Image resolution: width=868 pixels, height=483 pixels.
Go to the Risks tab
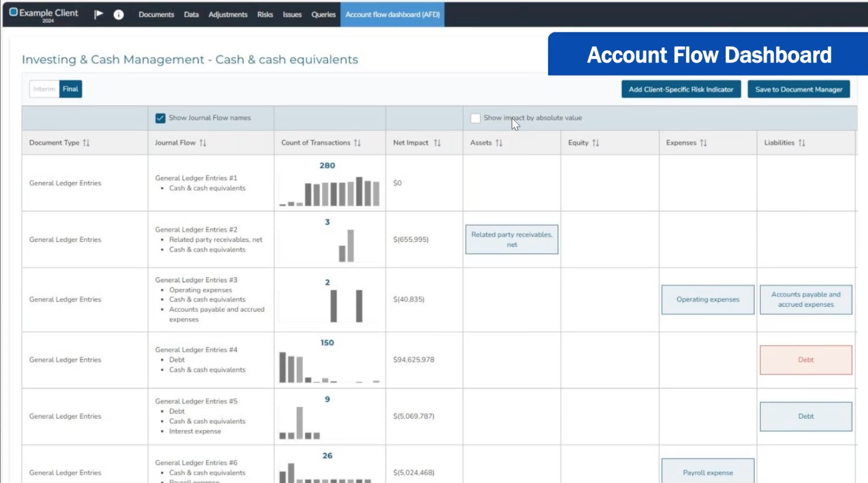click(x=265, y=14)
